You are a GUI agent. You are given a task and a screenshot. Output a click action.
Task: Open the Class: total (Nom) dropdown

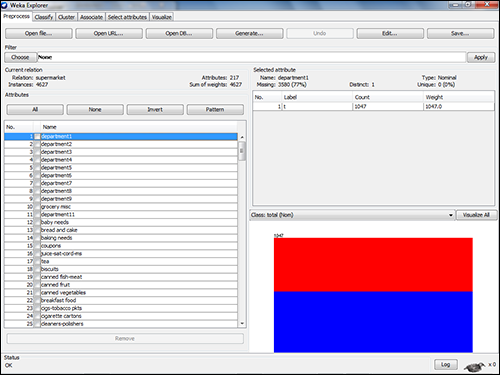tap(352, 215)
